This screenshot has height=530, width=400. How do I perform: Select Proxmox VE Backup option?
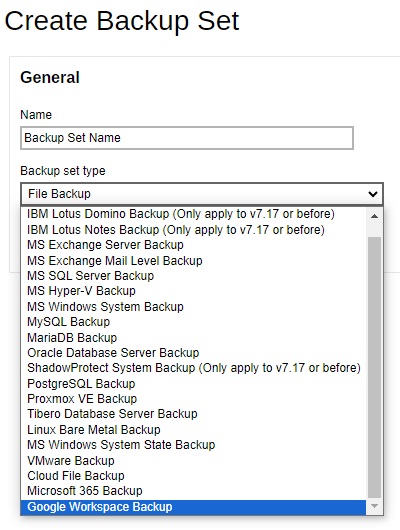point(193,399)
